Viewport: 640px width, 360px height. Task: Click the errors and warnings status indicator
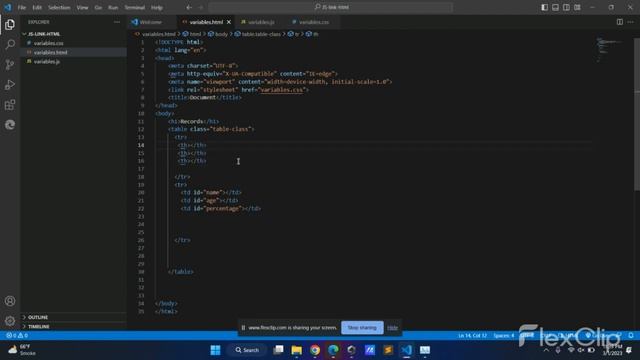pos(17,336)
